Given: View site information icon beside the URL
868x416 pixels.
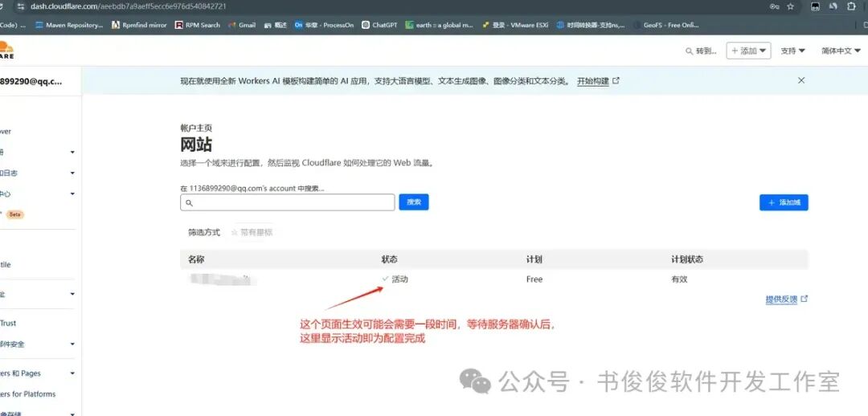Looking at the screenshot, I should pyautogui.click(x=20, y=6).
